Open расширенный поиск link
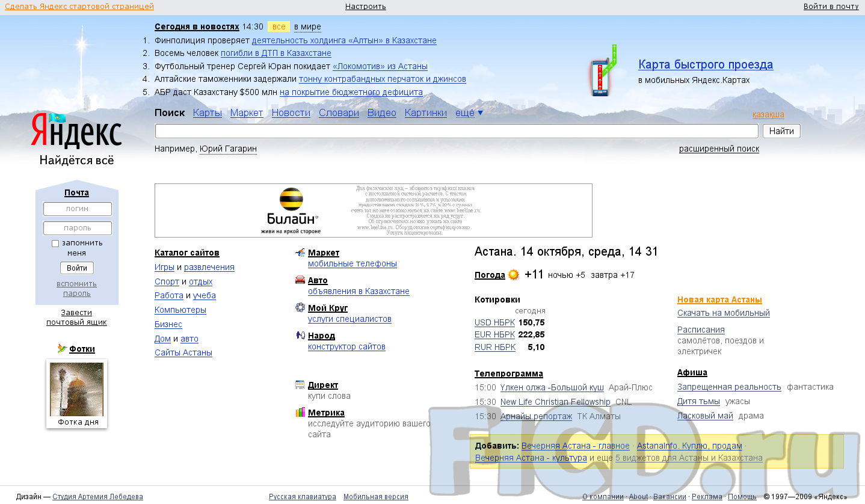The height and width of the screenshot is (504, 865). [719, 149]
